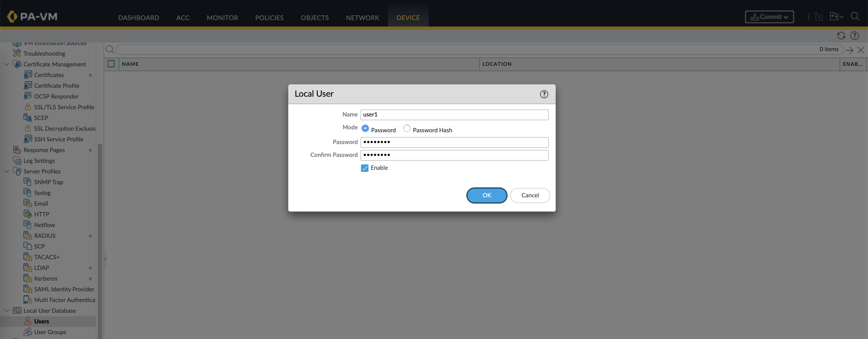This screenshot has height=339, width=868.
Task: Select the RADIUS server profile icon
Action: click(x=28, y=235)
